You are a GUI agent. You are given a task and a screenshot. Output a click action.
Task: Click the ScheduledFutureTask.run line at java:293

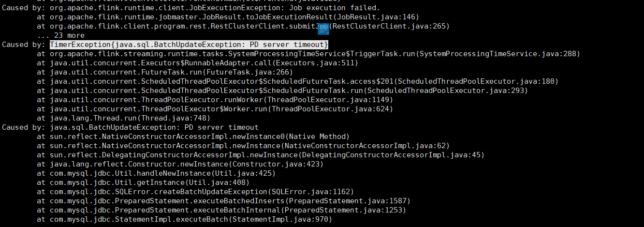click(282, 91)
